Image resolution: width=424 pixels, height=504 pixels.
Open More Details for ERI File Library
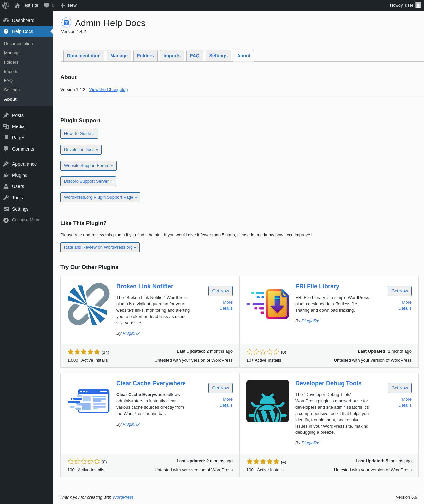pyautogui.click(x=405, y=305)
